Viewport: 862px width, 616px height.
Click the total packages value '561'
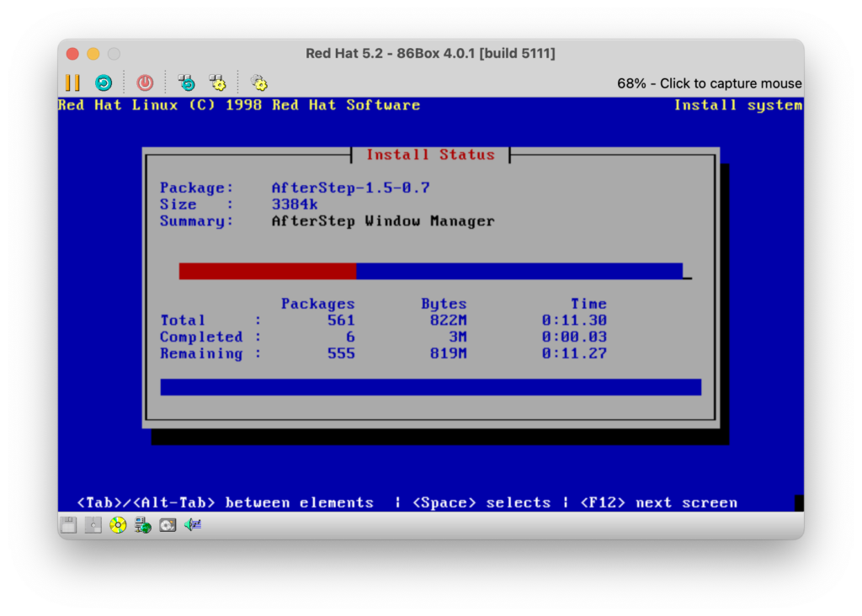click(x=341, y=321)
